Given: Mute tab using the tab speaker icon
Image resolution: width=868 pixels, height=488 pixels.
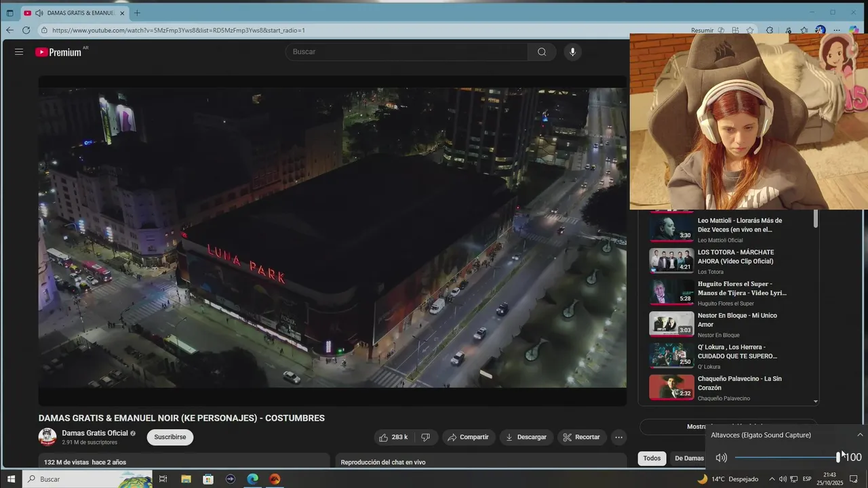Looking at the screenshot, I should [x=39, y=13].
